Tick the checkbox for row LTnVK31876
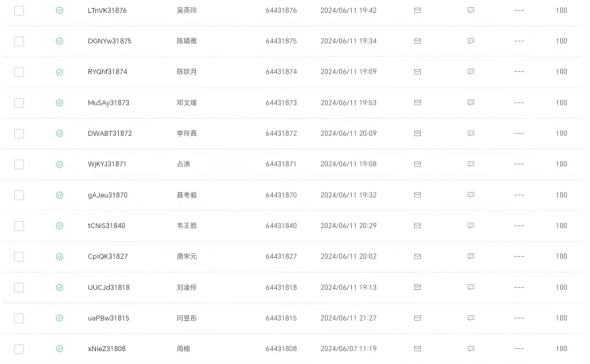Screen dimensions: 590x364 click(19, 11)
